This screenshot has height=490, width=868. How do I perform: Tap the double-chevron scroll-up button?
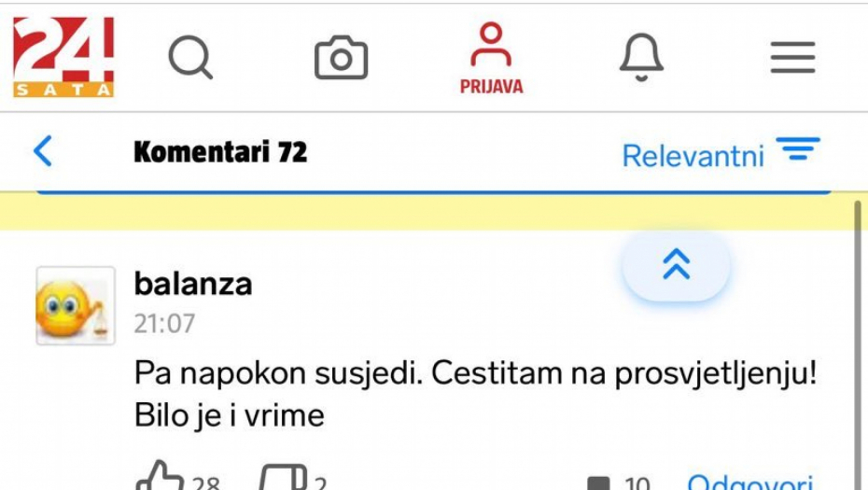[x=676, y=265]
